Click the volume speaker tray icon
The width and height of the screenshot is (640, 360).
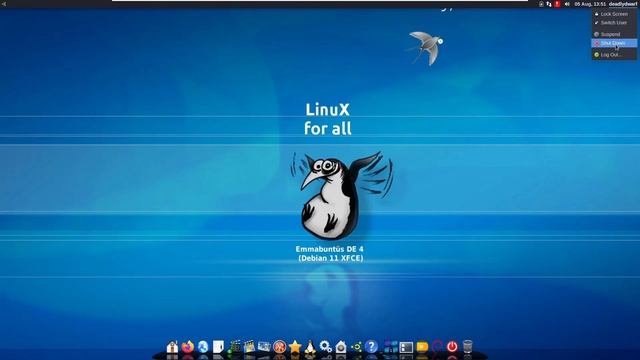567,4
